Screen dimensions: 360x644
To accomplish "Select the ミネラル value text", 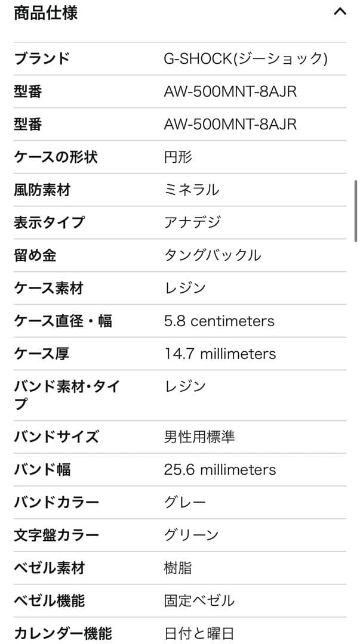I will point(192,190).
